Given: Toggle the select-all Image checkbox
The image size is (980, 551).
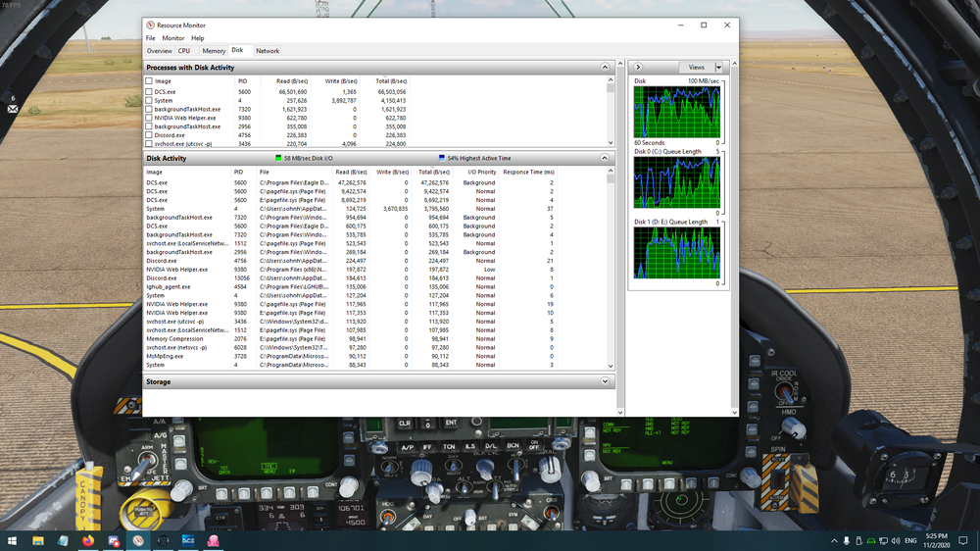Looking at the screenshot, I should tap(149, 81).
